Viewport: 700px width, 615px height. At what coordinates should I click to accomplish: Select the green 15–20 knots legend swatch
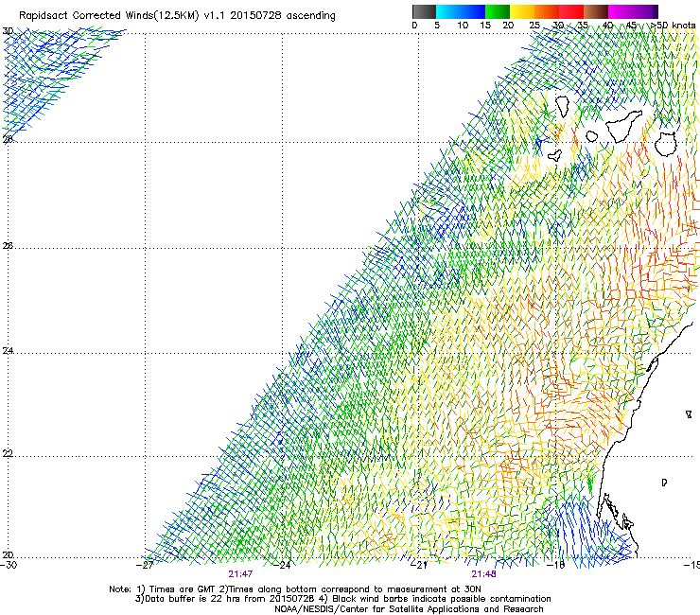click(x=498, y=11)
